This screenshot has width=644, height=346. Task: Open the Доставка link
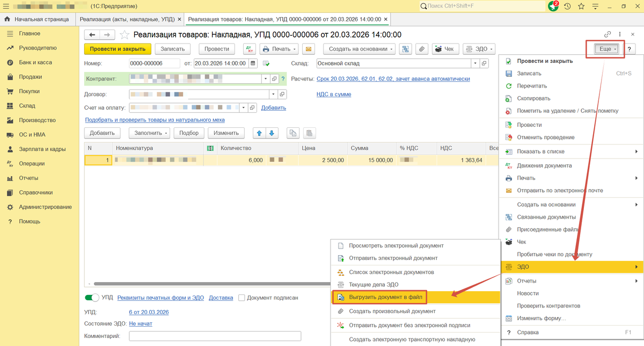click(x=221, y=298)
